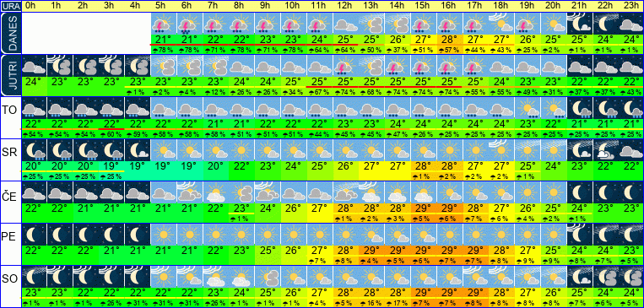Select the SO windy moon icon at 1h
This screenshot has width=644, height=308.
click(60, 277)
